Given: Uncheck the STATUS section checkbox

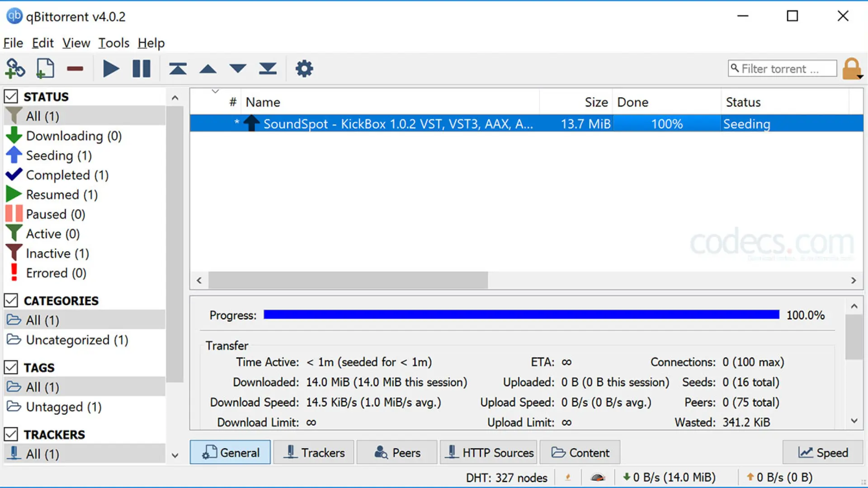Looking at the screenshot, I should (11, 96).
